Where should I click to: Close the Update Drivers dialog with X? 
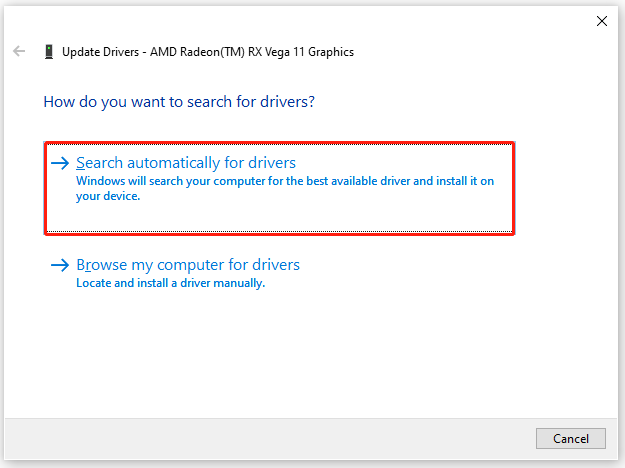click(602, 21)
